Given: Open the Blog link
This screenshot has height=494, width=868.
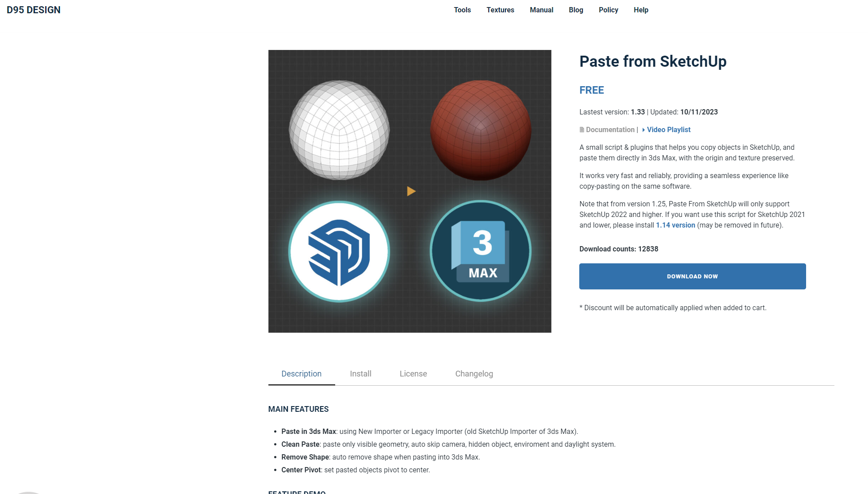Looking at the screenshot, I should pyautogui.click(x=576, y=10).
